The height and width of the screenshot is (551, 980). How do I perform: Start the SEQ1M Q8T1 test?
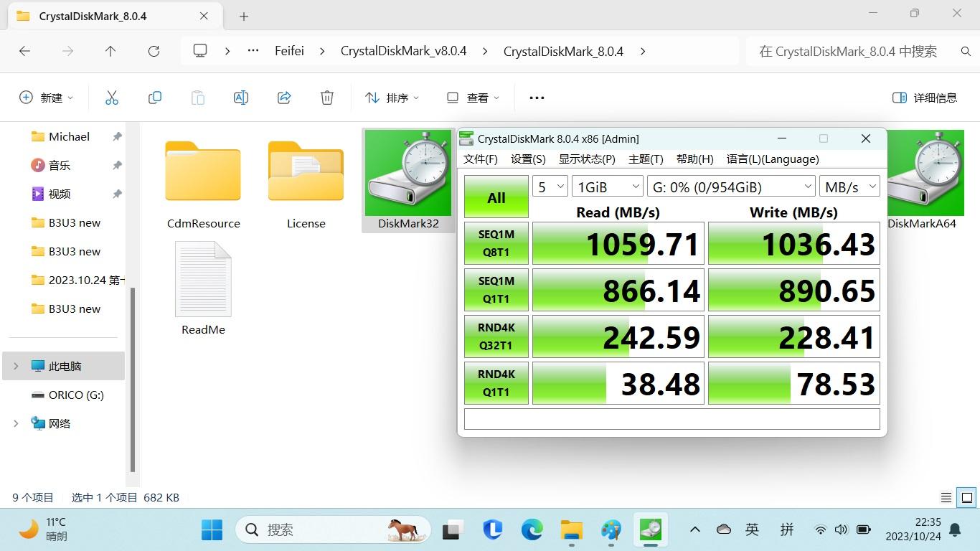tap(496, 243)
